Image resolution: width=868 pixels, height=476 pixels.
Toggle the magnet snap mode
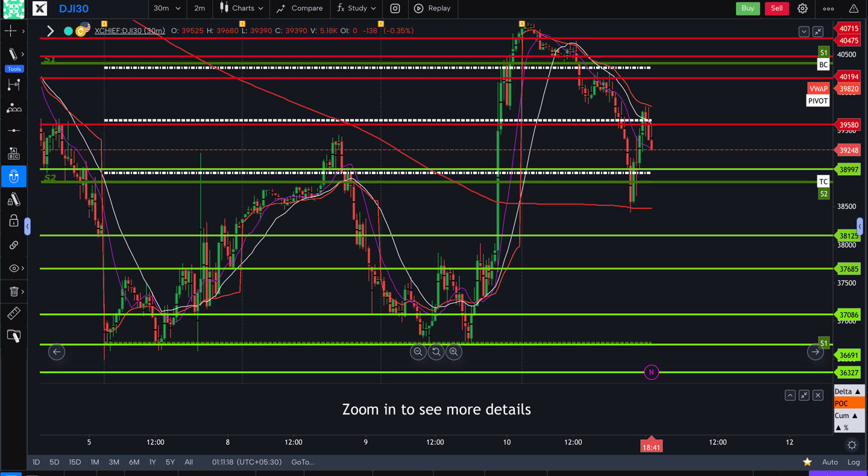[13, 177]
